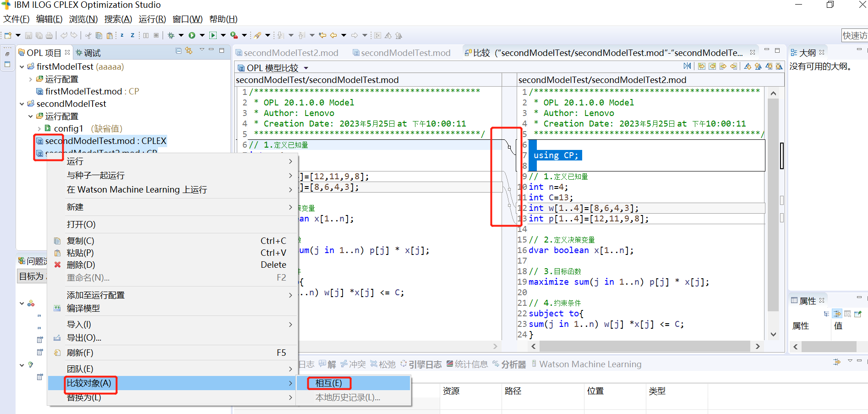The height and width of the screenshot is (414, 868).
Task: Open the 窗口(W) menu
Action: (x=187, y=19)
